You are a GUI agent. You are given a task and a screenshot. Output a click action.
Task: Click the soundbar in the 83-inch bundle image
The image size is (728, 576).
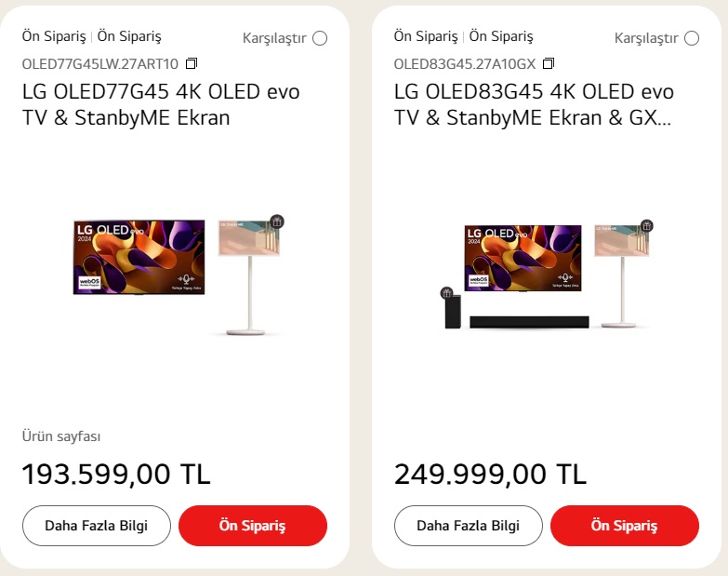point(529,322)
